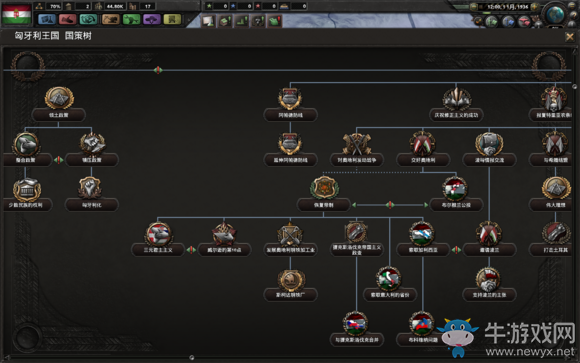Open the purple recruit and deploy tab
Screen dimensions: 580x363
click(152, 19)
